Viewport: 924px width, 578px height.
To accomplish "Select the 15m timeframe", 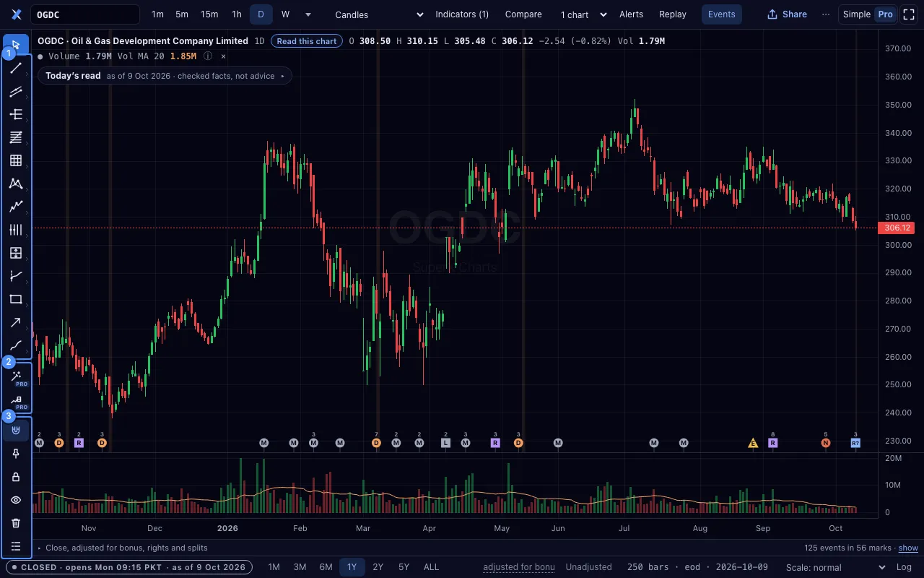I will click(209, 14).
